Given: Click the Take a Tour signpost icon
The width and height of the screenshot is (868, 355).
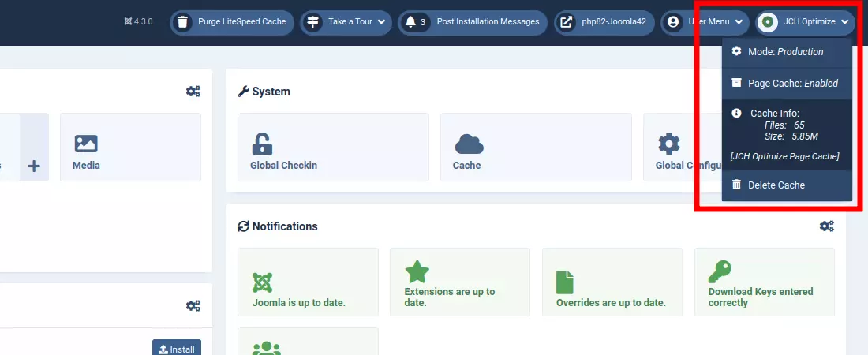Looking at the screenshot, I should (x=312, y=22).
